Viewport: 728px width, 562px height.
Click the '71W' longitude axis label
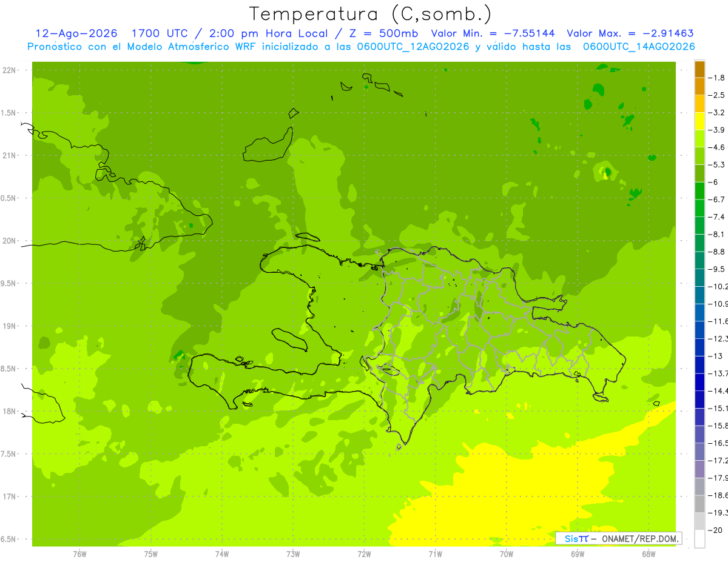[435, 554]
